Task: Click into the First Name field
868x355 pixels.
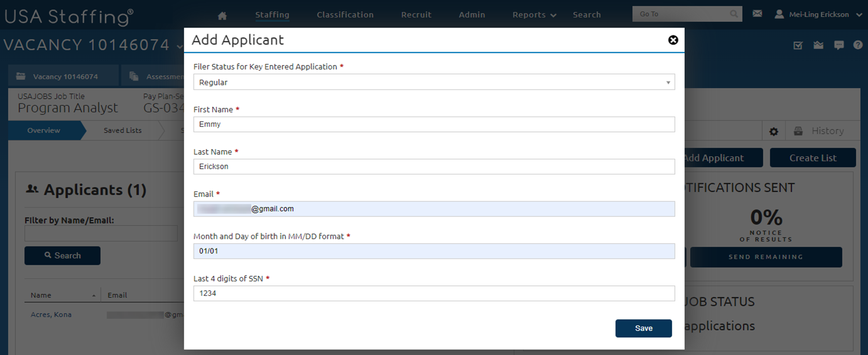Action: (434, 124)
